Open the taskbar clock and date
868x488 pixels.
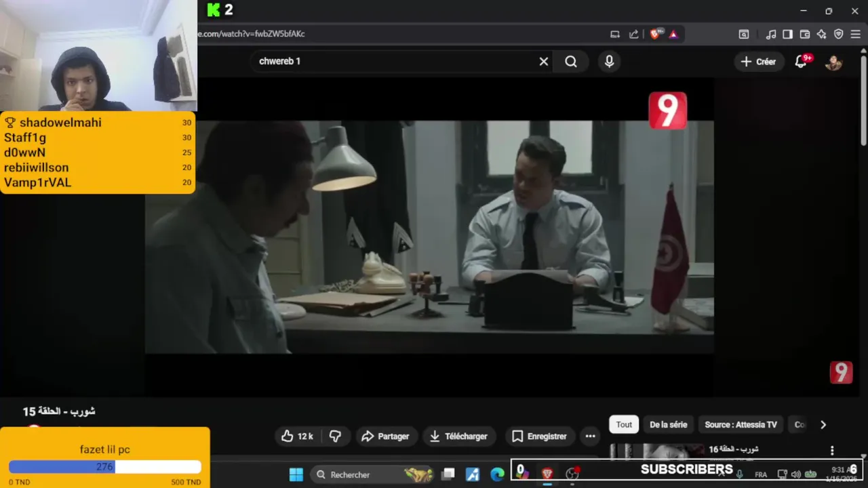(x=842, y=474)
